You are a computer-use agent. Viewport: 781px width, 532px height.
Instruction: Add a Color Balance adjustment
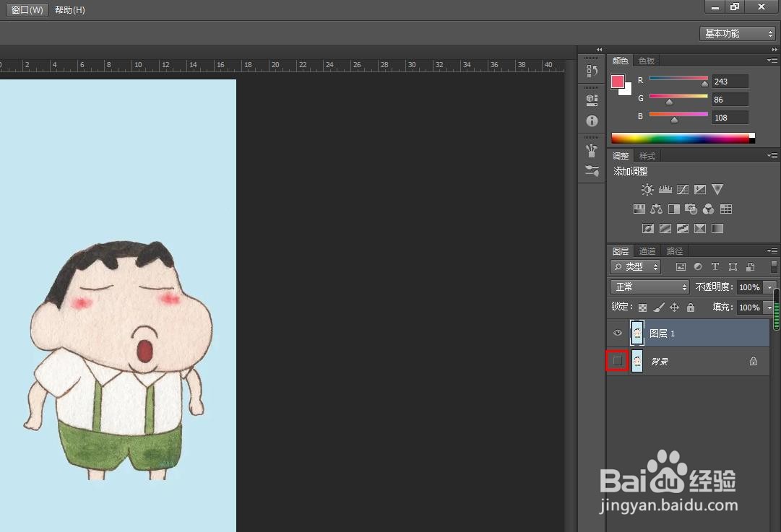point(657,209)
